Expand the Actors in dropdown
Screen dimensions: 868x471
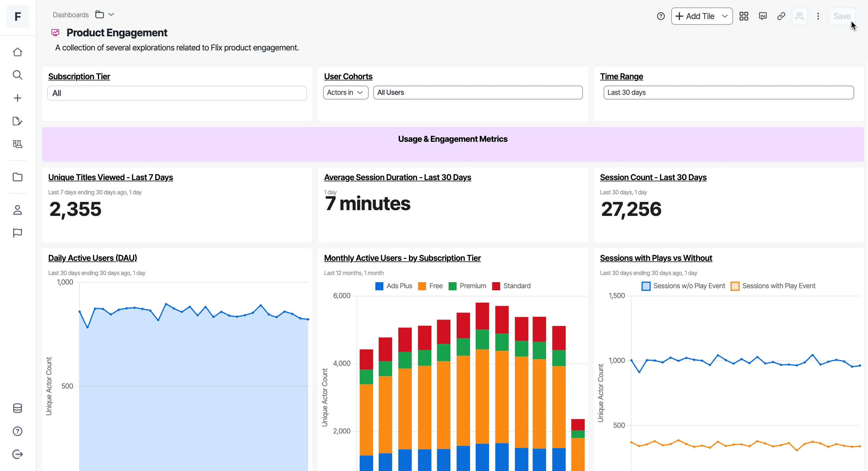coord(345,92)
